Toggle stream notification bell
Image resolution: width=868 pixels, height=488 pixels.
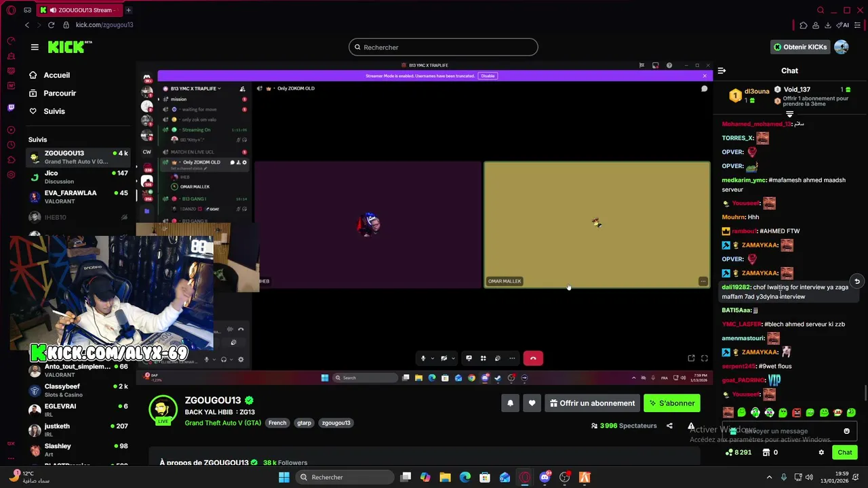point(510,403)
